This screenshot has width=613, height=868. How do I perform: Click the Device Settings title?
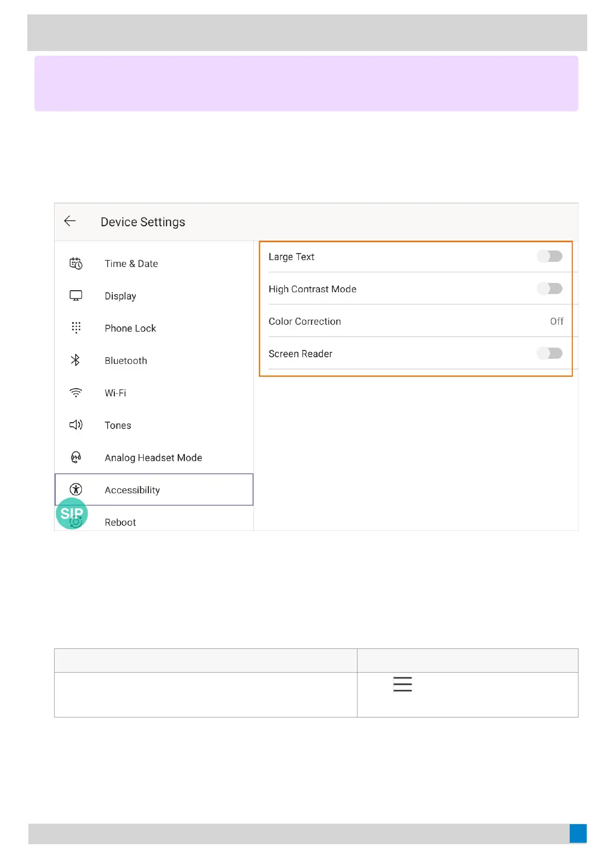tap(143, 222)
